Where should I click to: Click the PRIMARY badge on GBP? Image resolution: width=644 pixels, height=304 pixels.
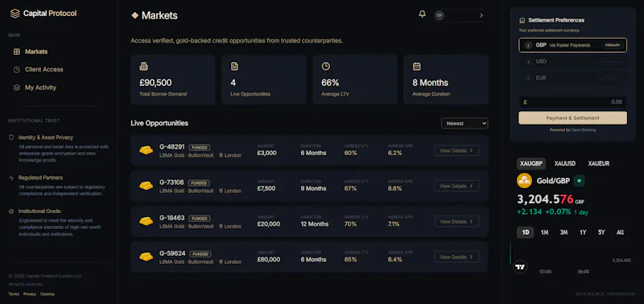(613, 45)
